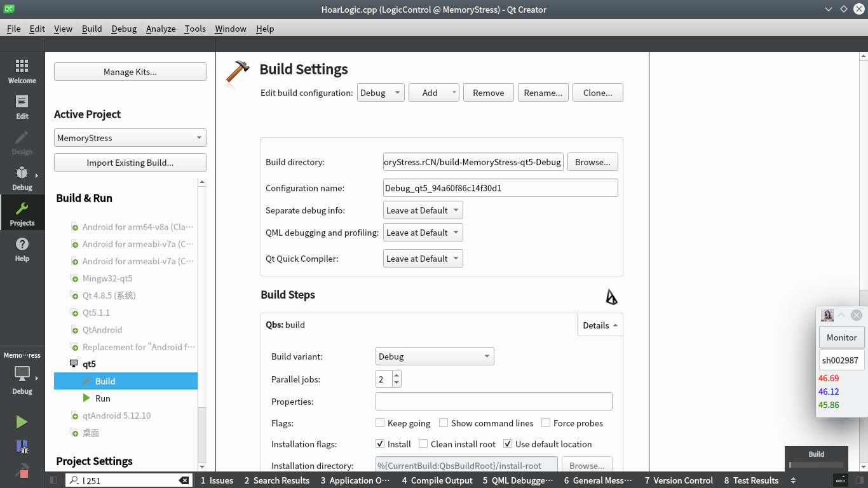
Task: Click Import Existing Build button
Action: (130, 163)
